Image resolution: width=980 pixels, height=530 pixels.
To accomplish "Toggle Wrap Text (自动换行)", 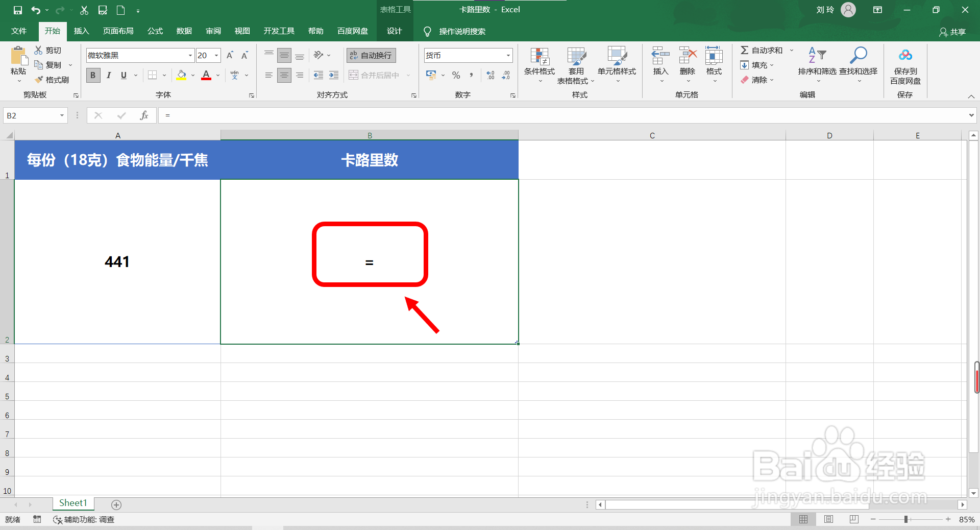I will point(371,55).
